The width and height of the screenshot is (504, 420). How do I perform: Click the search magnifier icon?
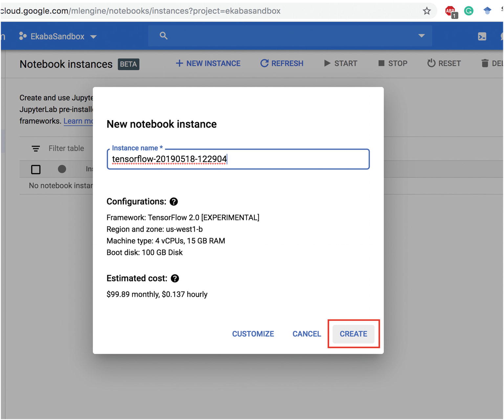pos(164,36)
